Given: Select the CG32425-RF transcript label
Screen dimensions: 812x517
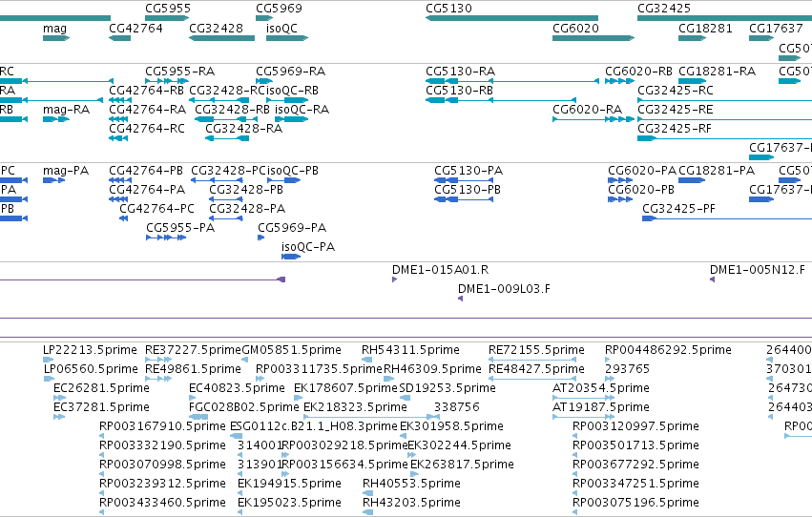Looking at the screenshot, I should (675, 129).
